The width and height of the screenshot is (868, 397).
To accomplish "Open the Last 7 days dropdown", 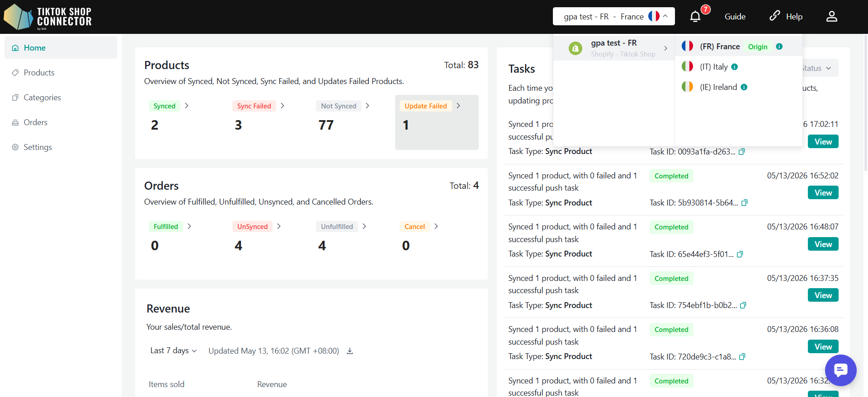I will [x=173, y=350].
